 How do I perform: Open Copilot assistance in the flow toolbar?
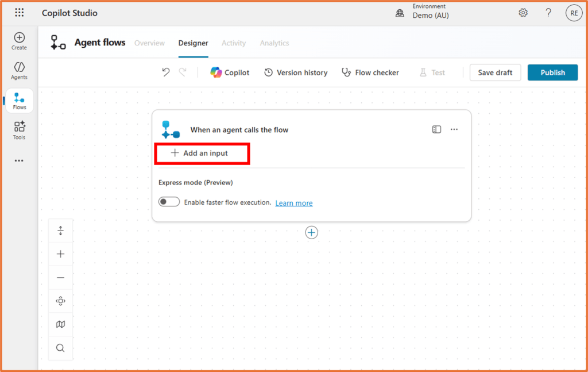coord(230,72)
